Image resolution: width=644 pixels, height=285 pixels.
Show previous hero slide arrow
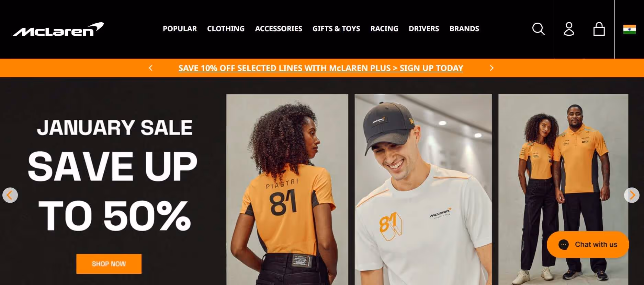[10, 195]
